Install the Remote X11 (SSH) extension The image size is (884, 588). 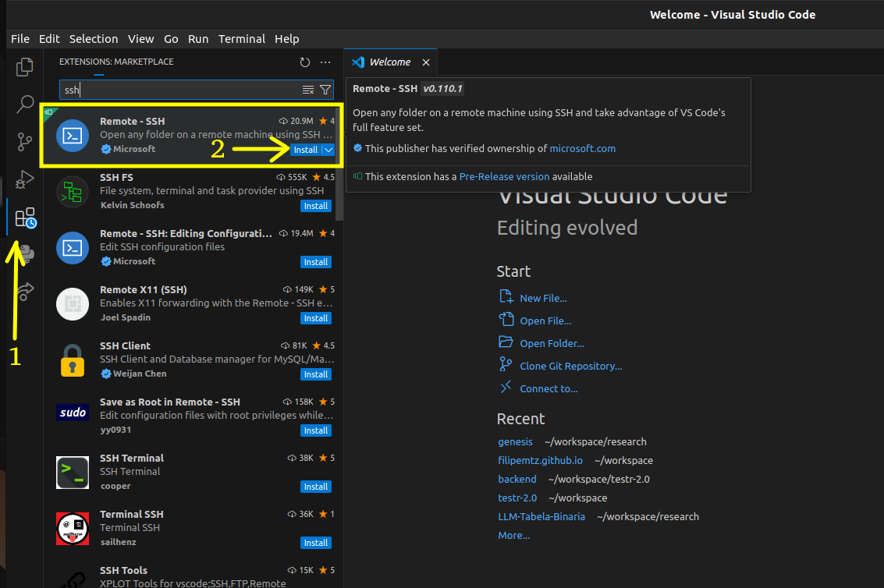pyautogui.click(x=316, y=318)
